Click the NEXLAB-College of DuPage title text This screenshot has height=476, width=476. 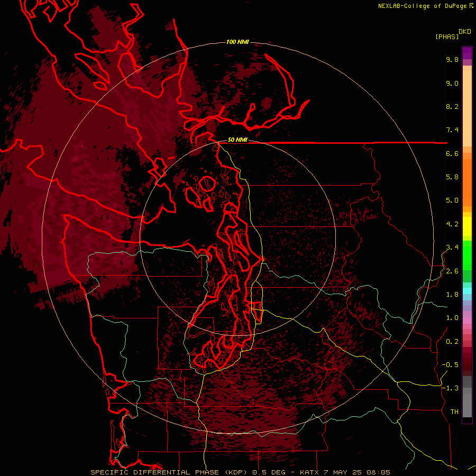[423, 6]
